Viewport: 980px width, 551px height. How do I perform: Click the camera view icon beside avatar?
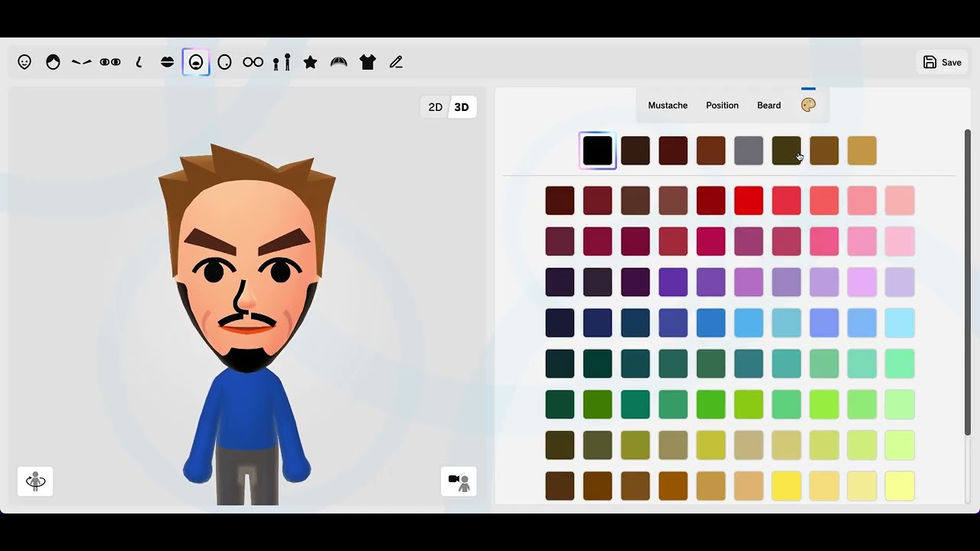click(x=459, y=481)
